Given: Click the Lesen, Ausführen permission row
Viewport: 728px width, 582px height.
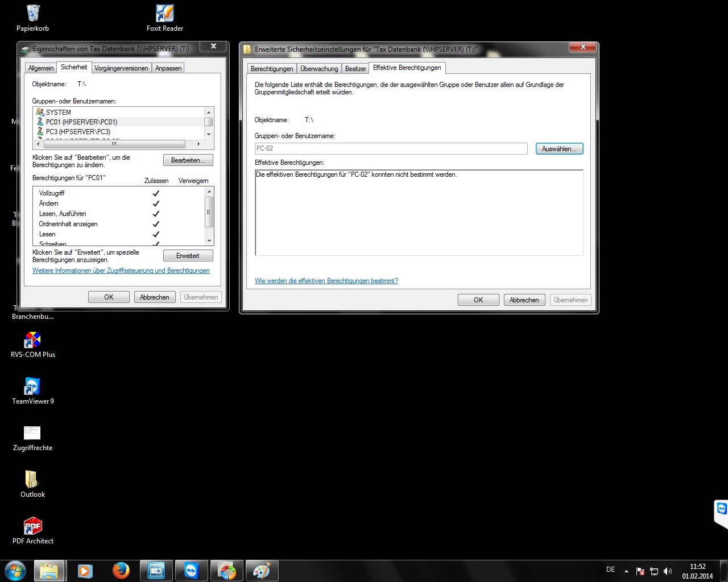Looking at the screenshot, I should (119, 214).
